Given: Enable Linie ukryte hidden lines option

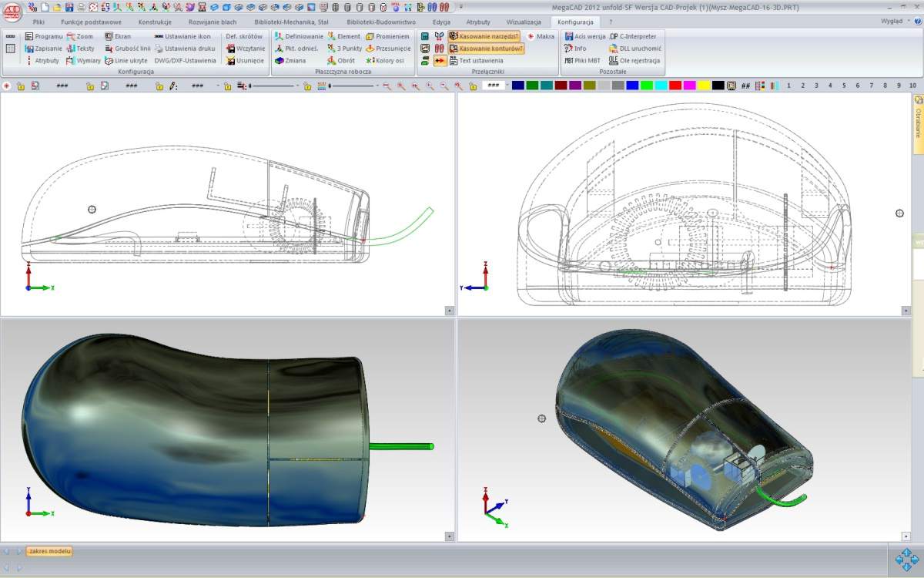Looking at the screenshot, I should [x=129, y=59].
